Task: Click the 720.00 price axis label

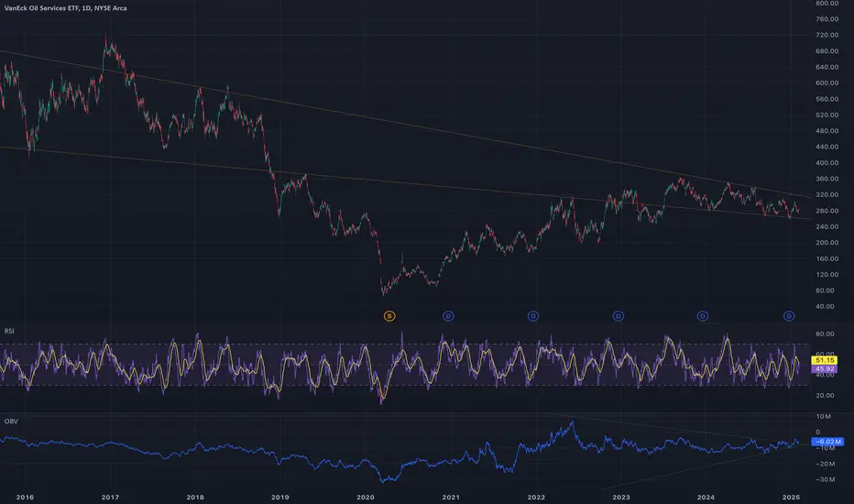Action: [x=827, y=35]
